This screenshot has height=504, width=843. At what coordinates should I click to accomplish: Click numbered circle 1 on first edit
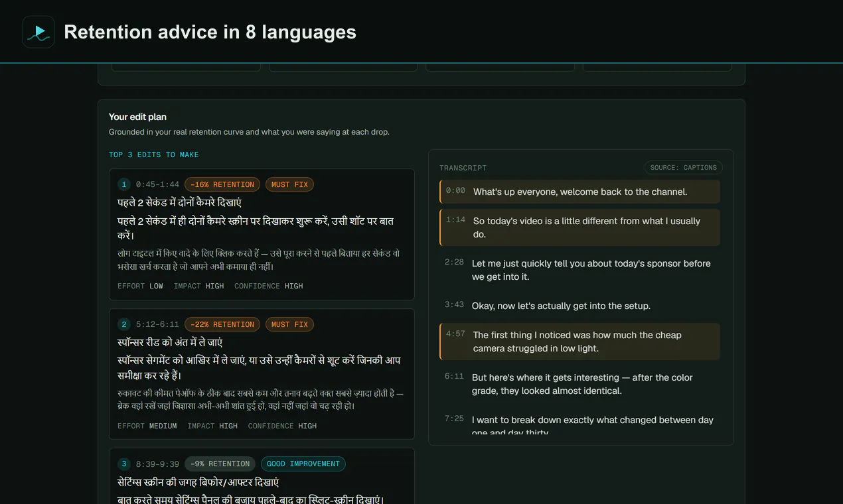point(124,184)
